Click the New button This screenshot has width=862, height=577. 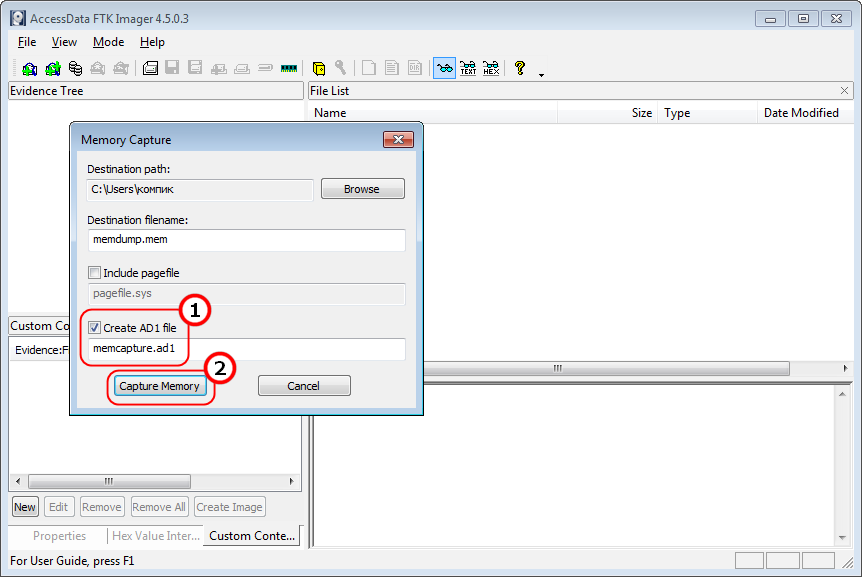[x=25, y=507]
